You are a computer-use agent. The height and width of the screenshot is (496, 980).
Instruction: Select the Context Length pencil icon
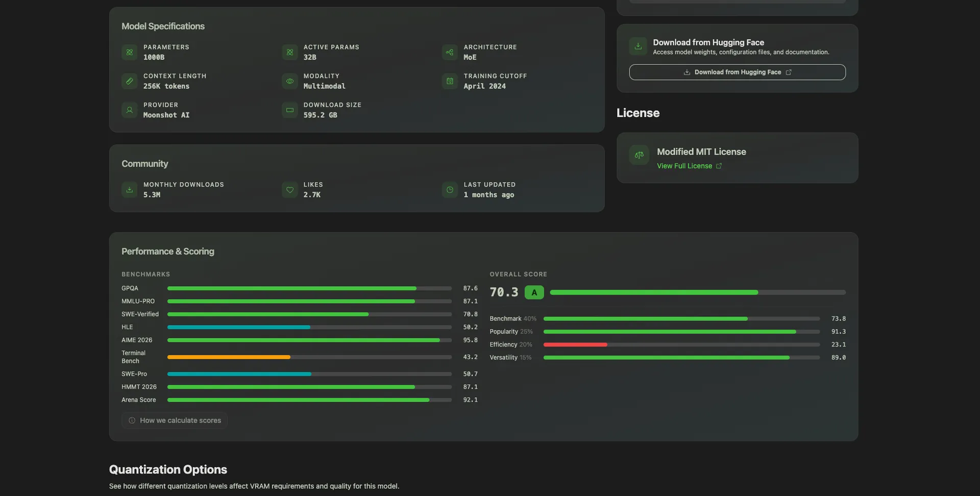click(x=129, y=81)
